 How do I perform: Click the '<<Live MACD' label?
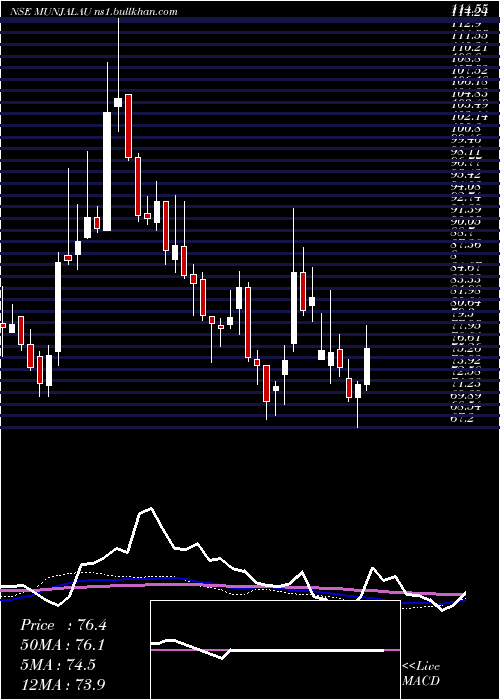click(x=421, y=674)
